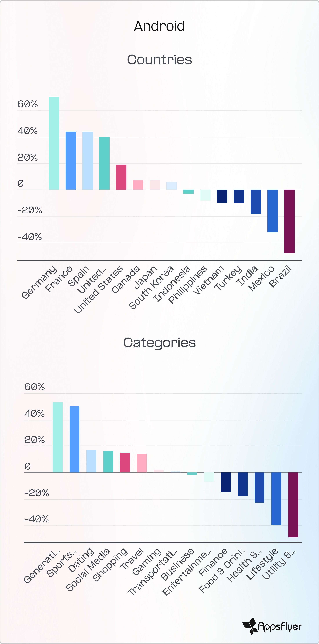Click the Android chart title
Image resolution: width=319 pixels, height=644 pixels.
point(159,26)
